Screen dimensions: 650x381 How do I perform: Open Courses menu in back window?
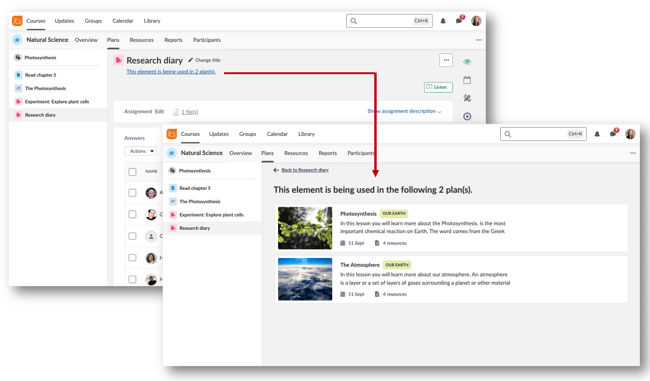point(36,21)
